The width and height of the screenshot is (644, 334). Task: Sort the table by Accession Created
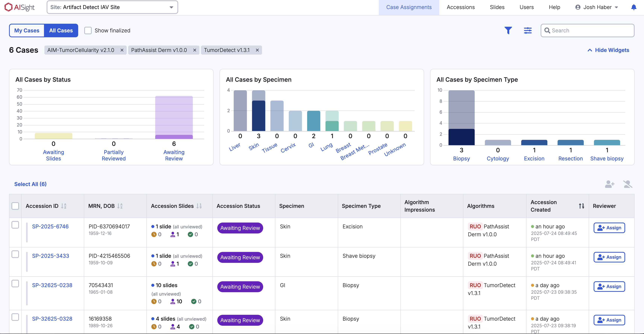pyautogui.click(x=581, y=206)
